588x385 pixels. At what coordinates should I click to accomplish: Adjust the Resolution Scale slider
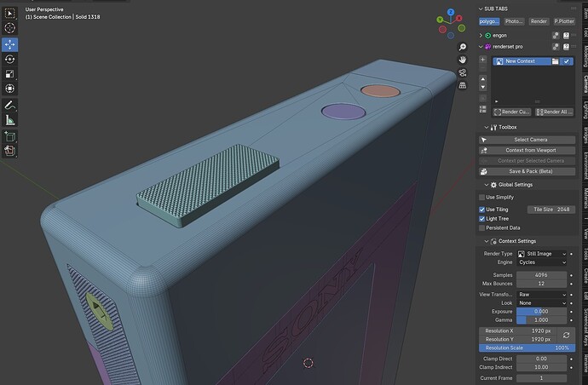(x=527, y=348)
